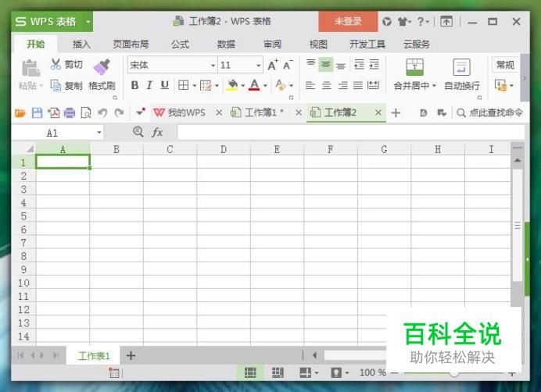Image resolution: width=541 pixels, height=392 pixels.
Task: Click the merge and center icon
Action: click(414, 67)
